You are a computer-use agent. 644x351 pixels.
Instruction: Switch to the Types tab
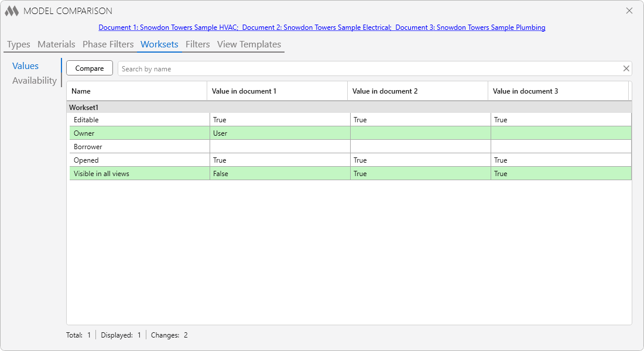tap(19, 44)
